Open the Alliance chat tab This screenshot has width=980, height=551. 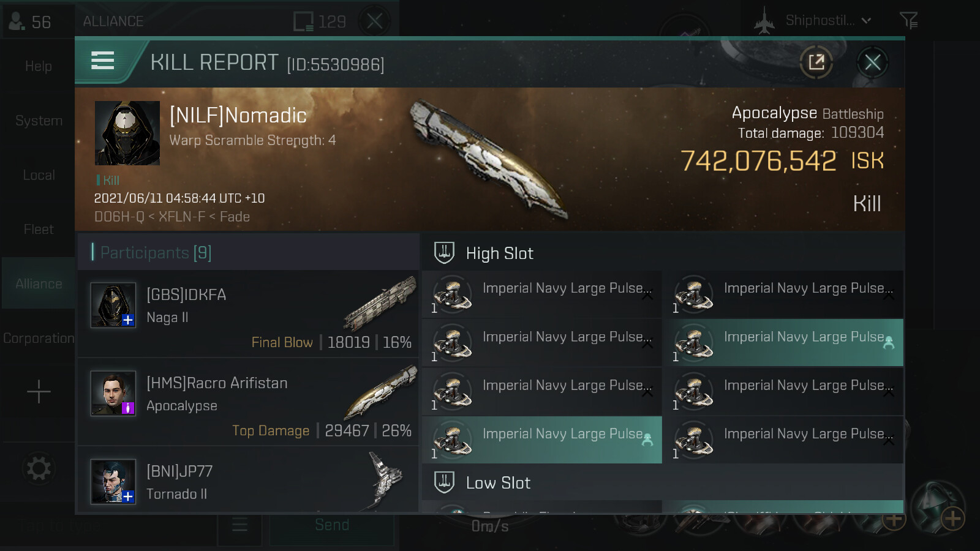pyautogui.click(x=39, y=283)
